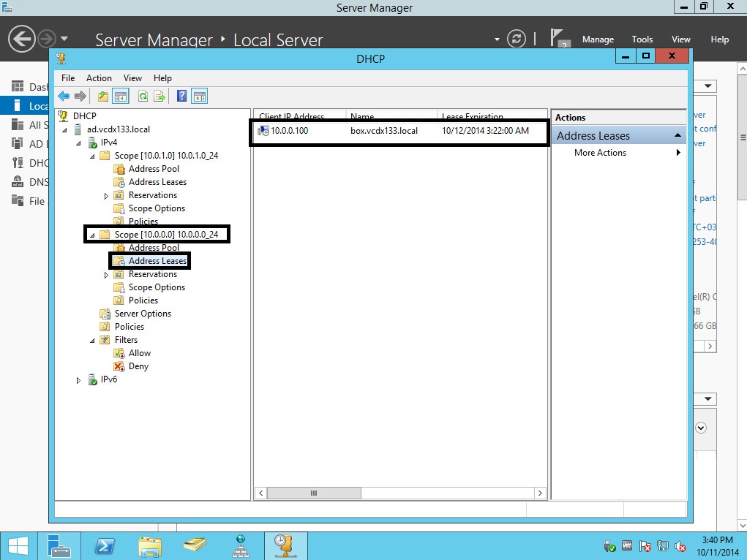Toggle Show/Hide Console Tree toolbar button

click(x=121, y=97)
